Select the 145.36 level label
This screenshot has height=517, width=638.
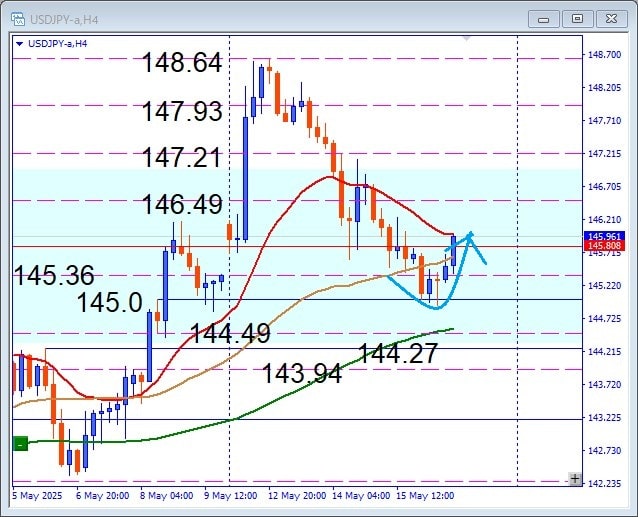click(54, 275)
